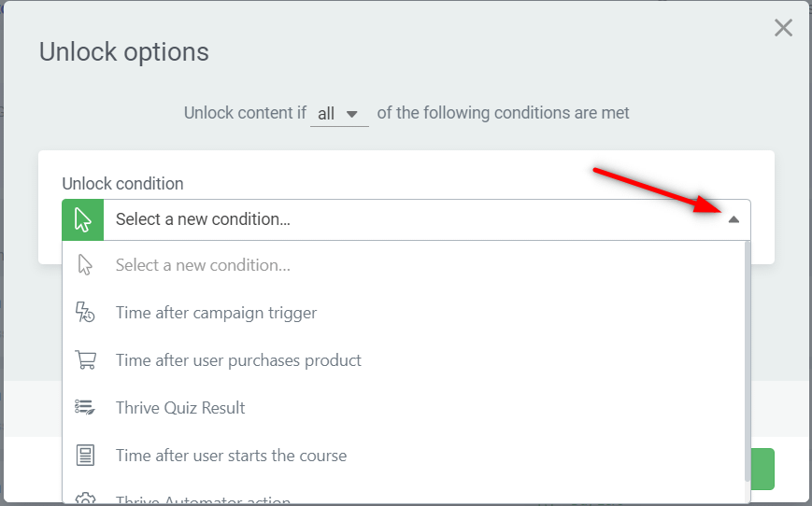
Task: Click the Unlock condition select box text
Action: [x=203, y=220]
